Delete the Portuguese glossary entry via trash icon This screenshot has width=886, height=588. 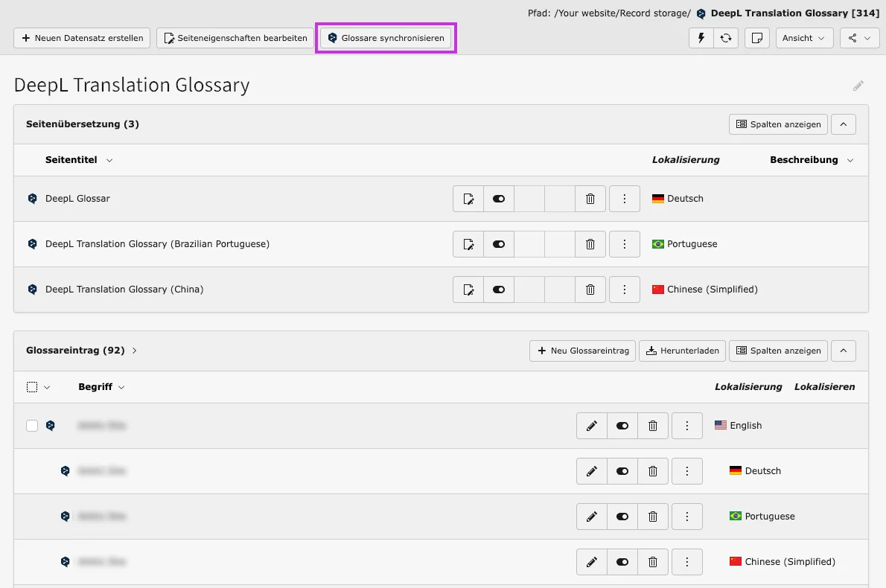point(653,516)
